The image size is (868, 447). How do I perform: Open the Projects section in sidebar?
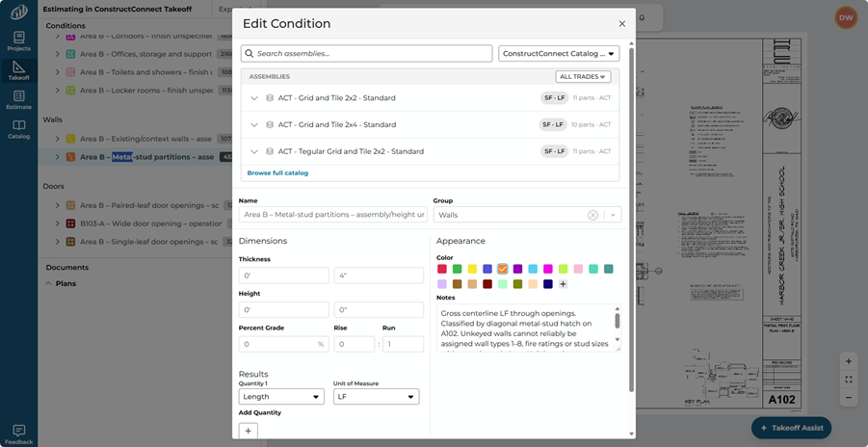click(19, 41)
